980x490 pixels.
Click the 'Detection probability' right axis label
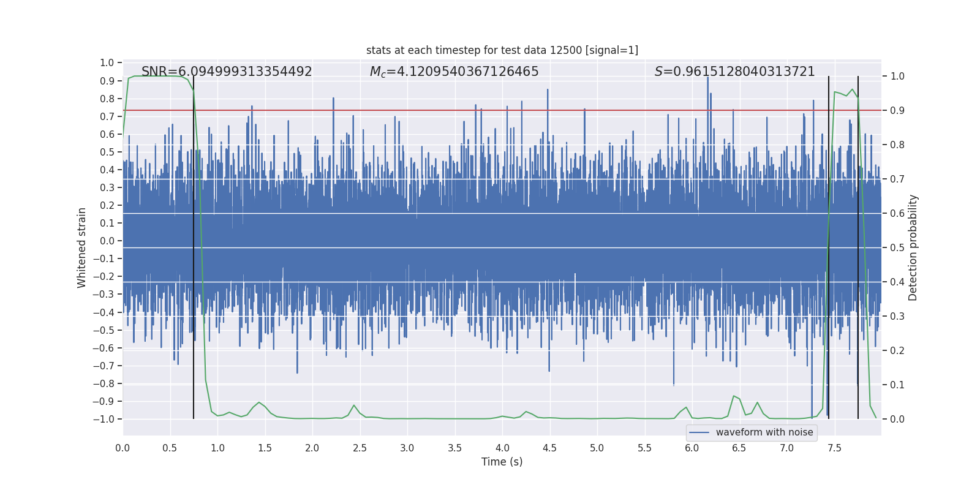[x=913, y=247]
